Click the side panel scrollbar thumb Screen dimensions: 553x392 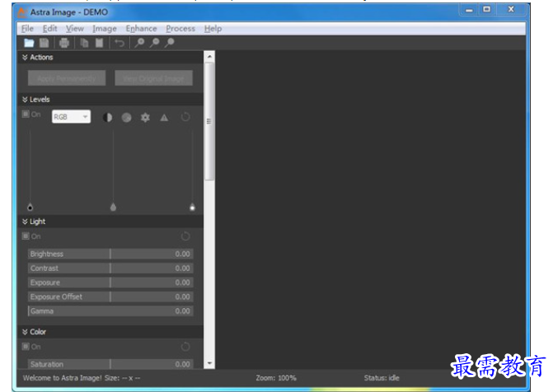pos(209,122)
